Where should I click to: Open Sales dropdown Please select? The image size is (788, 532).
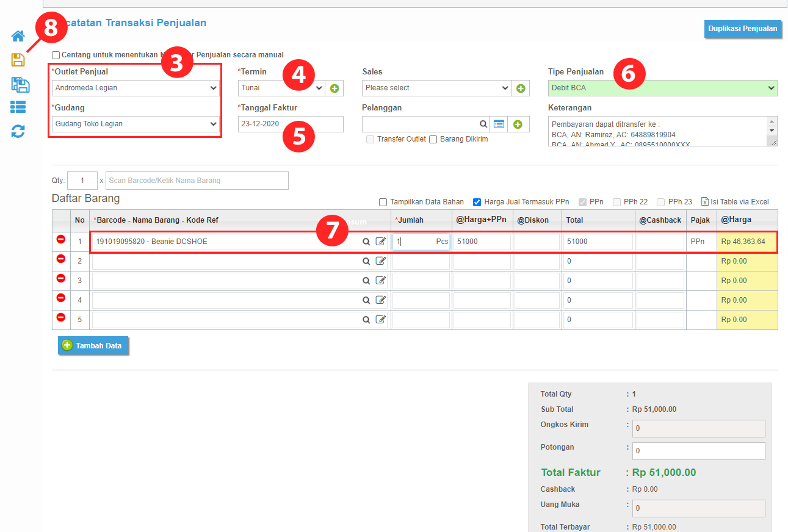436,88
